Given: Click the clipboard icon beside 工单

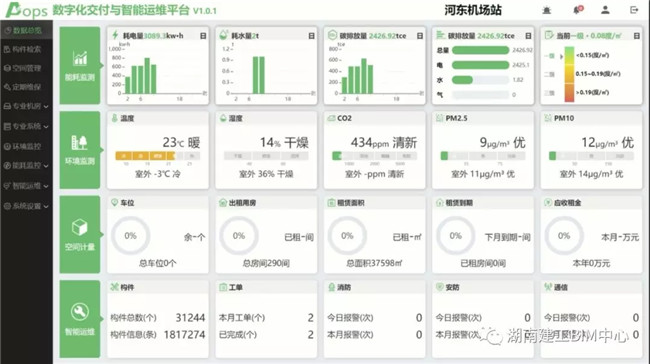Looking at the screenshot, I should pos(223,287).
